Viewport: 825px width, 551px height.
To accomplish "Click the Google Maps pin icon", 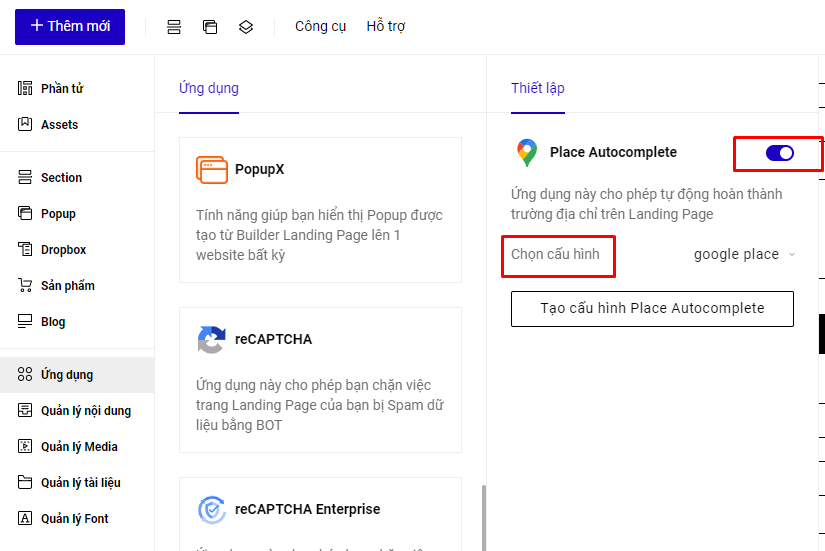I will click(x=526, y=153).
